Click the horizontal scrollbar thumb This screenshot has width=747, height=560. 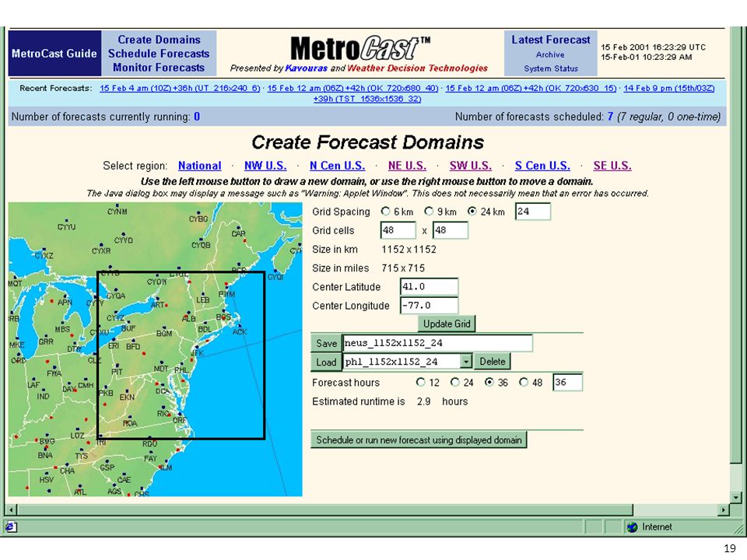pyautogui.click(x=325, y=509)
